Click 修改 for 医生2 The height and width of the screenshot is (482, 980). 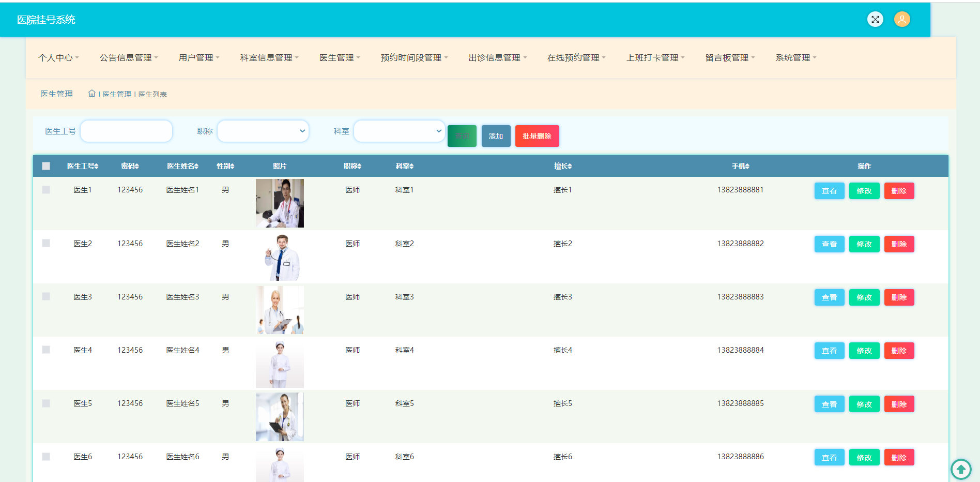tap(864, 244)
